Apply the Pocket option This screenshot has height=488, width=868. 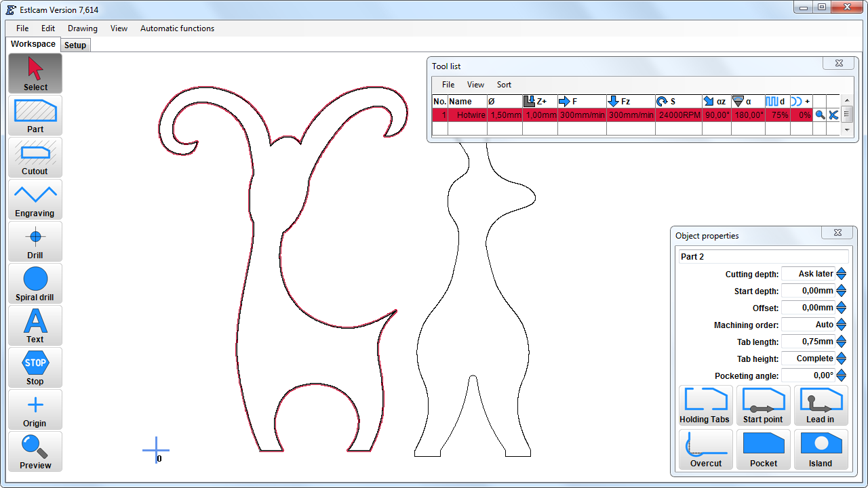click(x=764, y=449)
